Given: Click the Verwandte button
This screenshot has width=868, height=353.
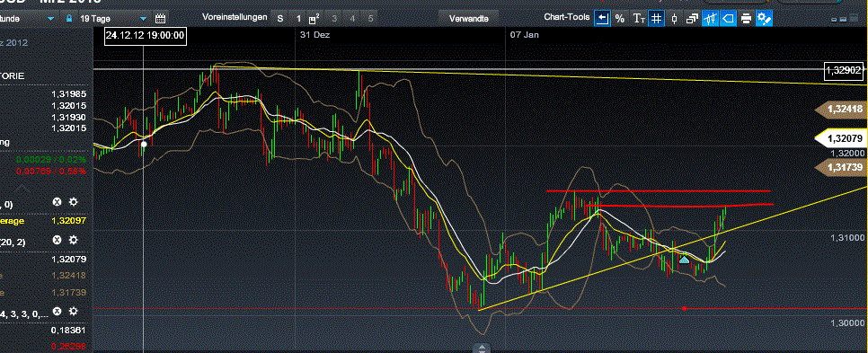Looking at the screenshot, I should 469,19.
